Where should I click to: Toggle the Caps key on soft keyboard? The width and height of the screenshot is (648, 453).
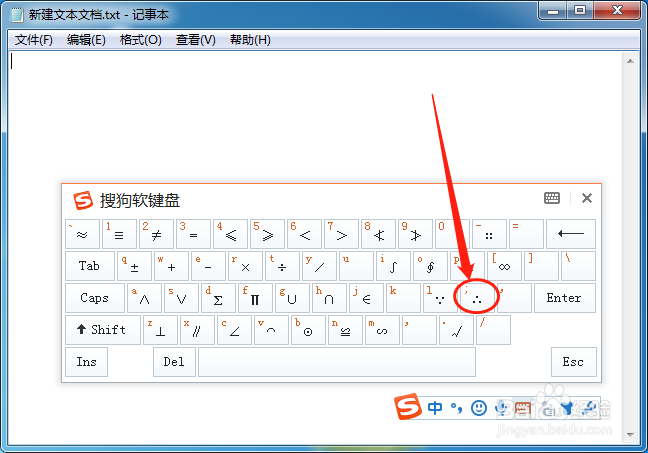(95, 298)
